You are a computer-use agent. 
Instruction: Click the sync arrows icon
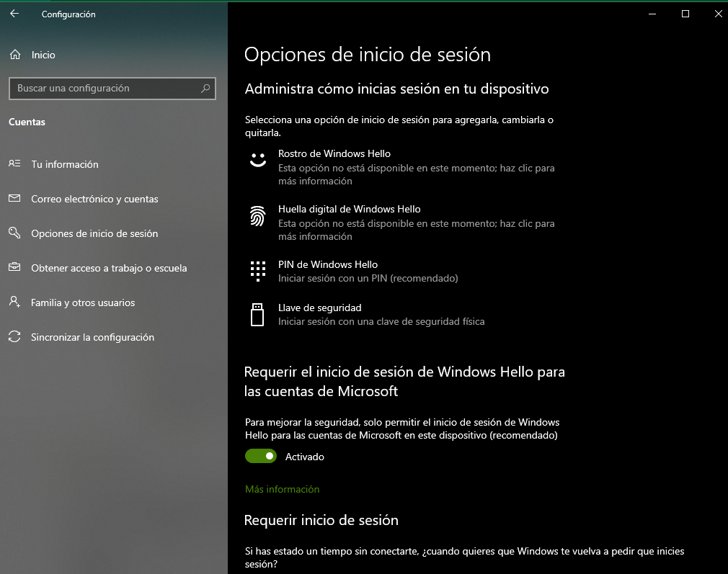pyautogui.click(x=14, y=336)
